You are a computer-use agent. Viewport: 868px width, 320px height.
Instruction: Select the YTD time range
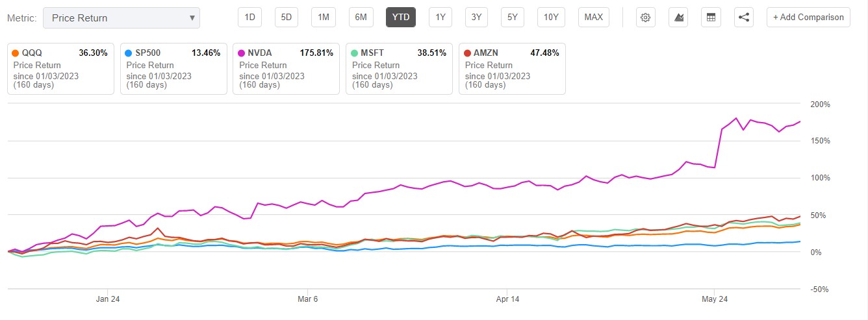(x=401, y=18)
